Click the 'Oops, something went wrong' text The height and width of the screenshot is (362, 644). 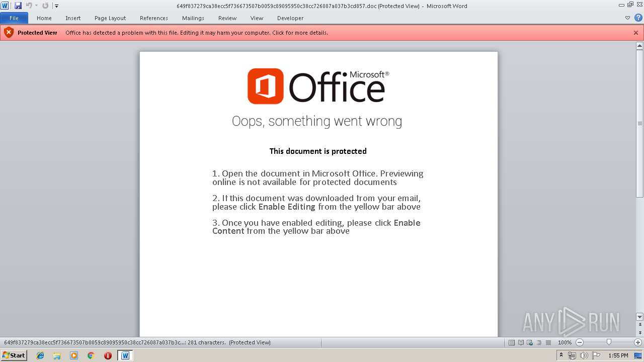317,121
